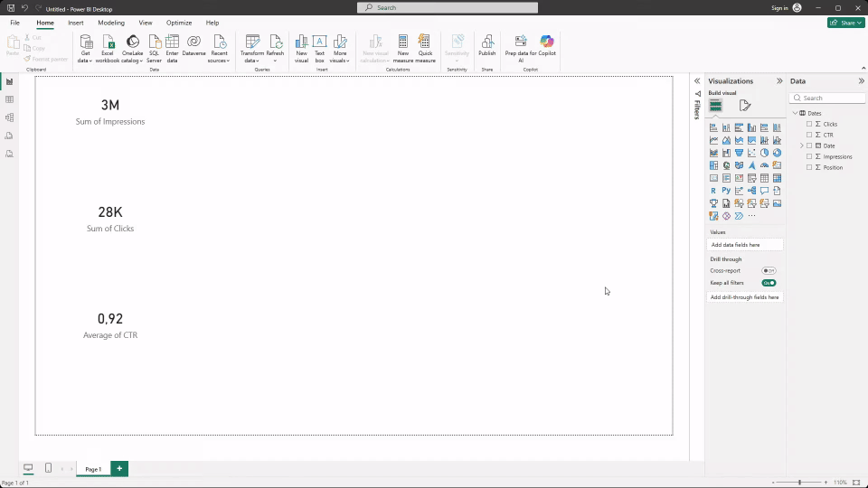868x488 pixels.
Task: Check the Impressions field checkbox
Action: pos(809,156)
